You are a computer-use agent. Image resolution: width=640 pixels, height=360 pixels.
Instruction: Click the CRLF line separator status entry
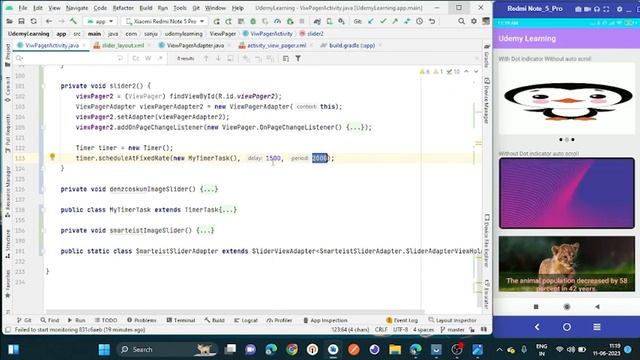coord(381,329)
